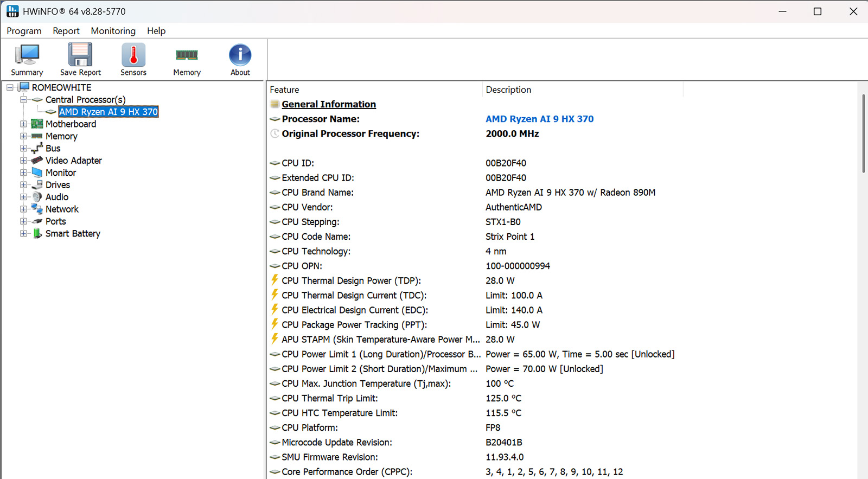Screen dimensions: 868x479
Task: Open the Monitoring menu
Action: (113, 31)
